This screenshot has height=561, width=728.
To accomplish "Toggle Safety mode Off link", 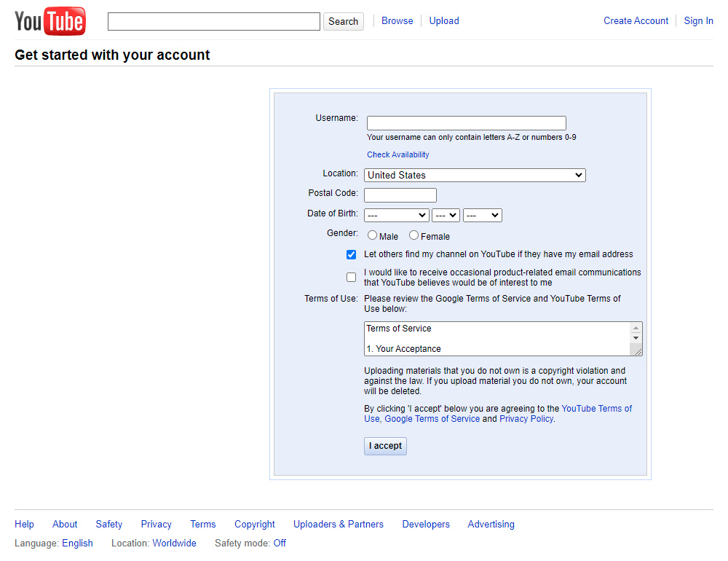I will click(x=280, y=543).
